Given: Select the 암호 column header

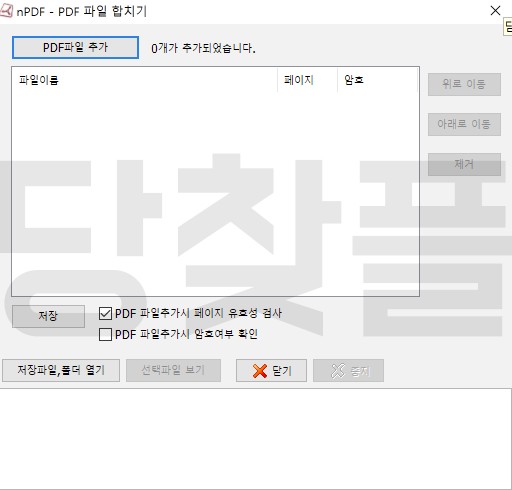Looking at the screenshot, I should 377,80.
